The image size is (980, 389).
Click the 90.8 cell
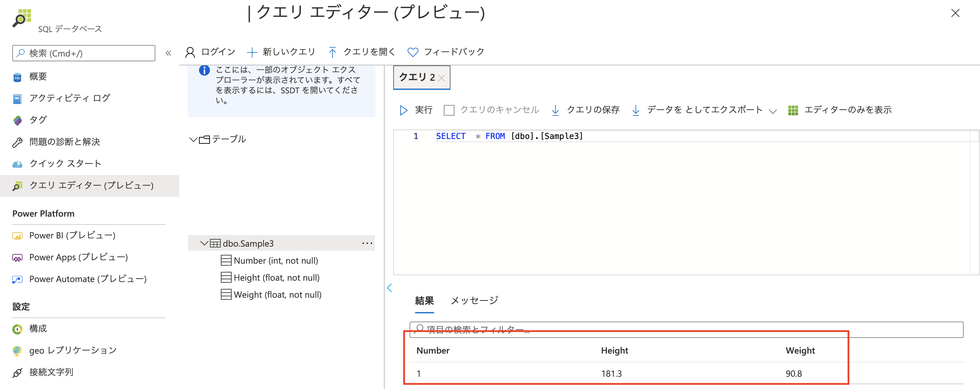pyautogui.click(x=793, y=374)
